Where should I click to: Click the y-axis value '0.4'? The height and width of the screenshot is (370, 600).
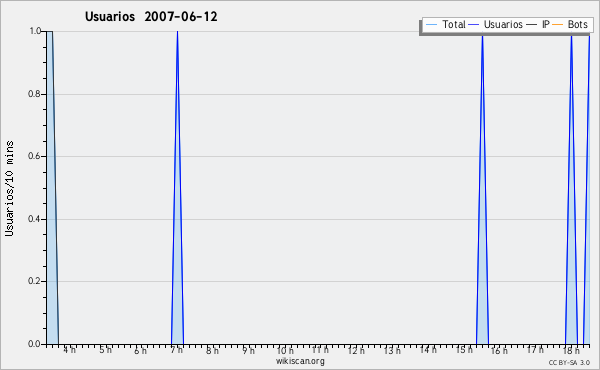34,219
